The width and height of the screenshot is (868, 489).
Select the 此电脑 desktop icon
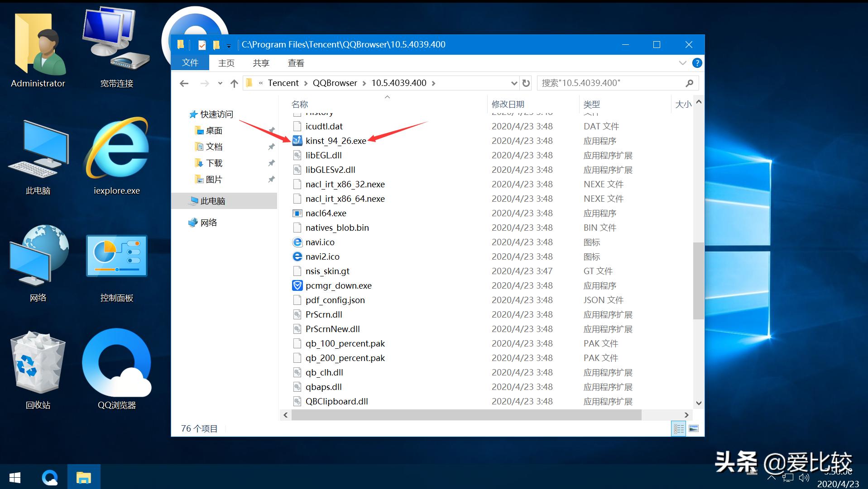38,149
